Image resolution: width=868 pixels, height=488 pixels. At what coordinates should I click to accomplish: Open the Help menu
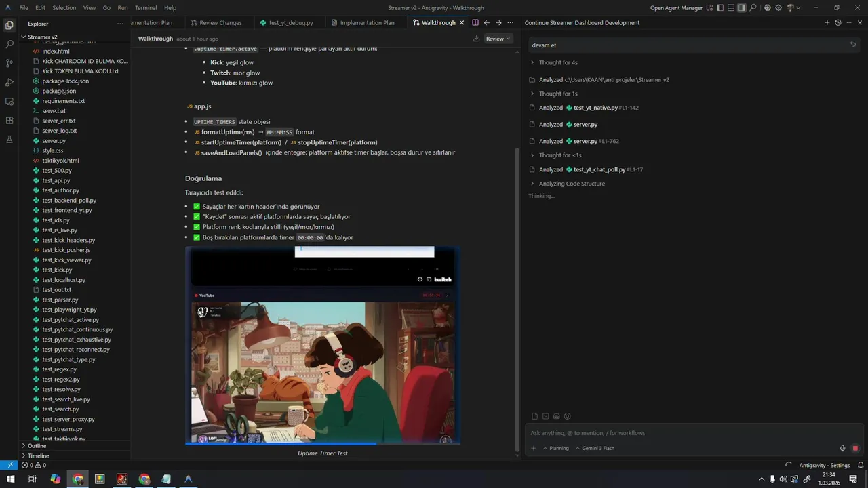(x=170, y=7)
